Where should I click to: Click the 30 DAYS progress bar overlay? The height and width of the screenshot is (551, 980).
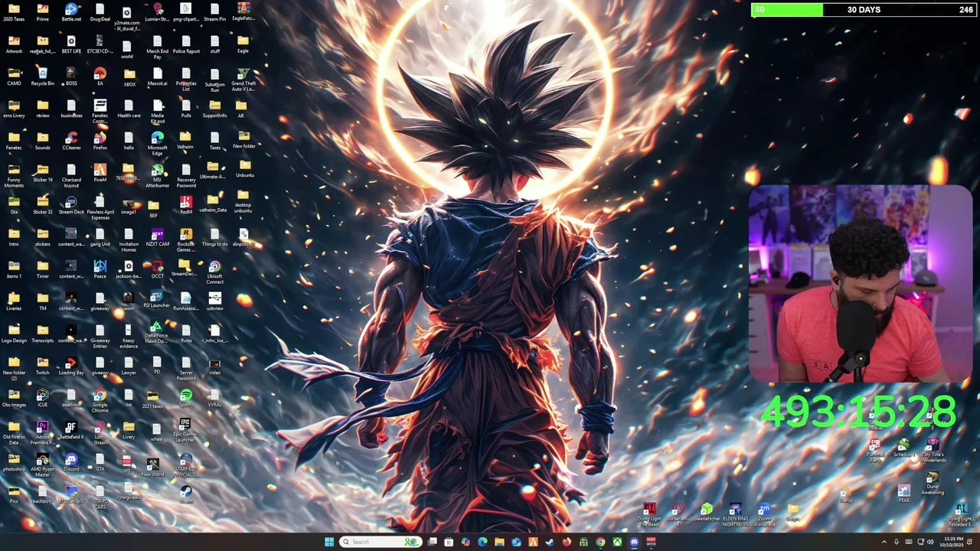pos(864,10)
